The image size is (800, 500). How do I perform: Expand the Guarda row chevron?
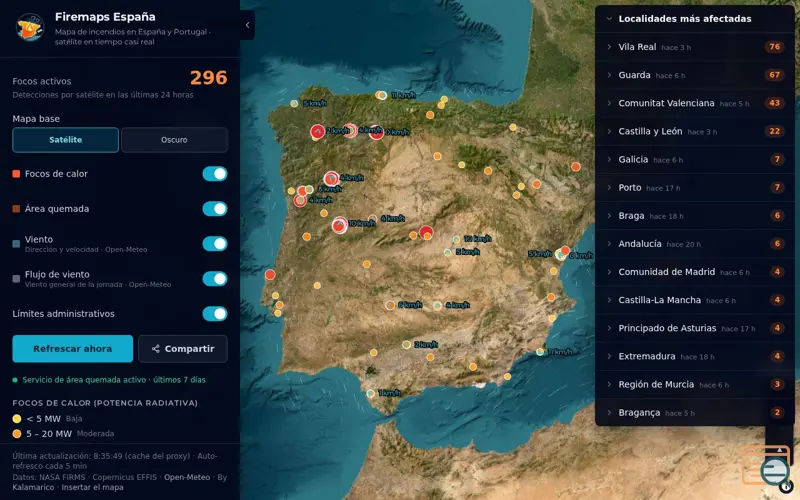point(609,74)
